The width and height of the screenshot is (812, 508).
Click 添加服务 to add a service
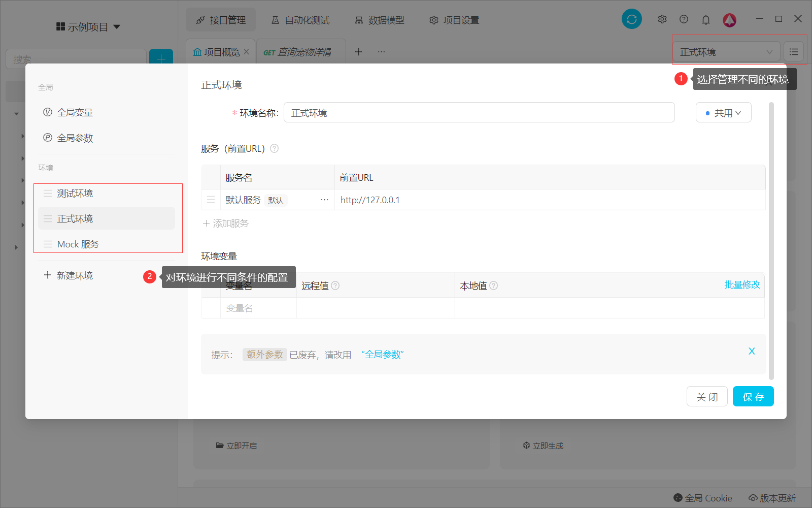click(x=226, y=224)
